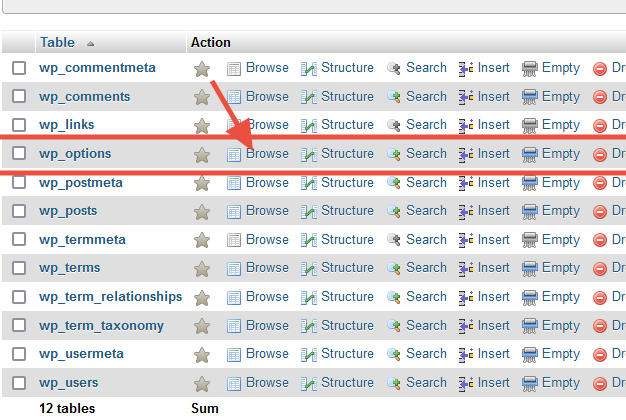The height and width of the screenshot is (420, 626).
Task: Click the Browse icon for wp_posts
Action: click(x=234, y=211)
